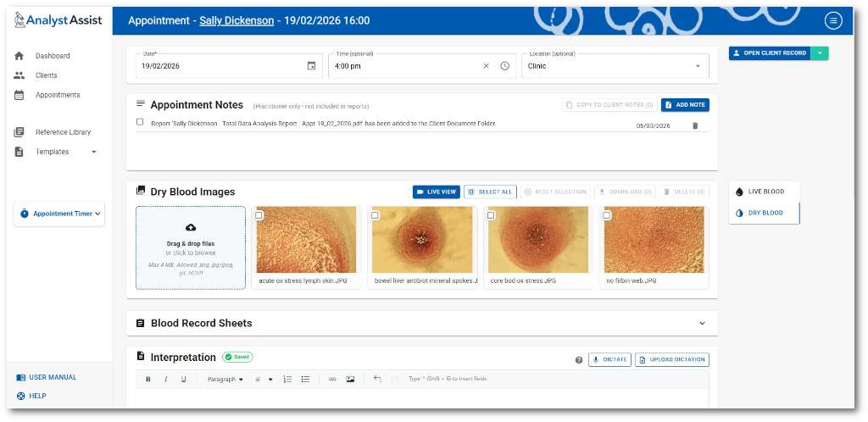Go to Clients in the sidebar
Viewport: 868px width, 422px height.
point(47,75)
